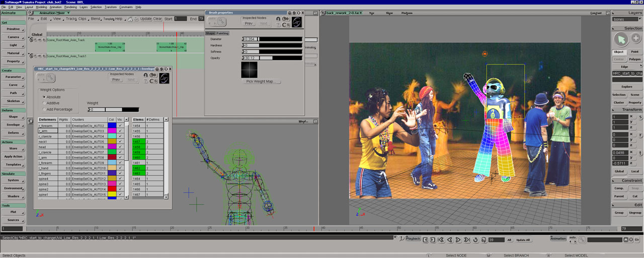
Task: Open the Rendering menu in menu bar
Action: point(70,7)
